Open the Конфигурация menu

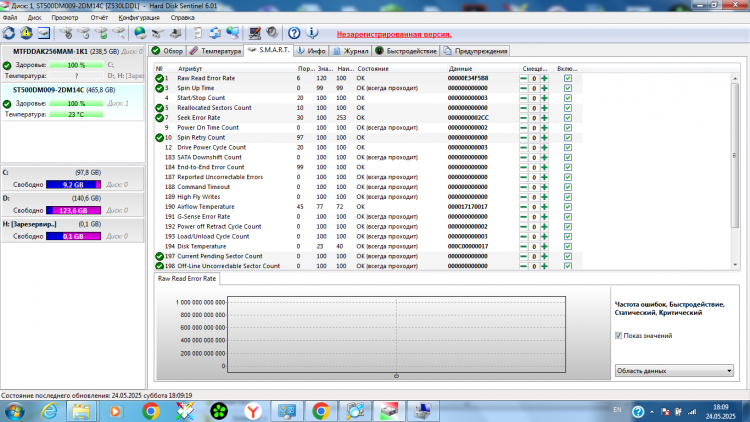click(139, 18)
